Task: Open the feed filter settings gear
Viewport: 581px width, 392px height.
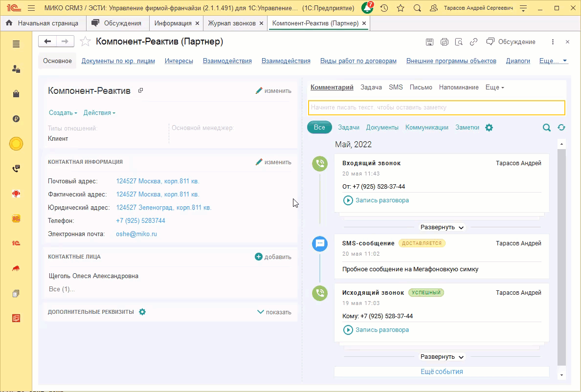Action: point(489,128)
